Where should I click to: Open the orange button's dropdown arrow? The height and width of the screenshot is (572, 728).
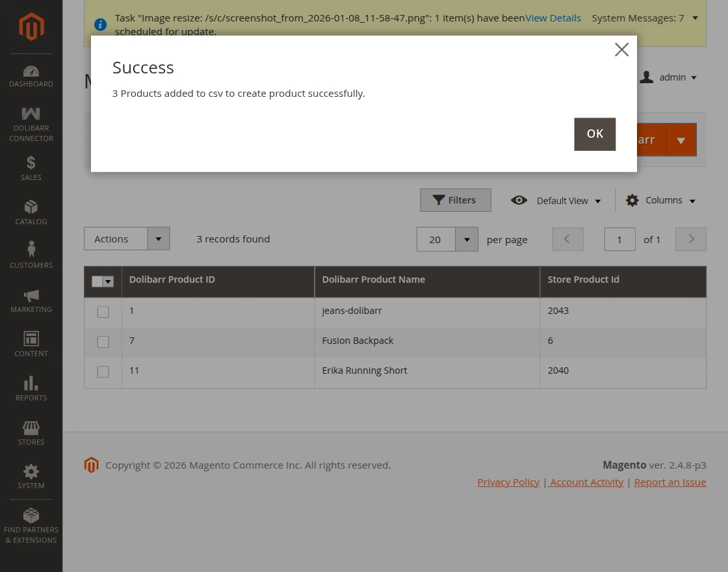[681, 140]
